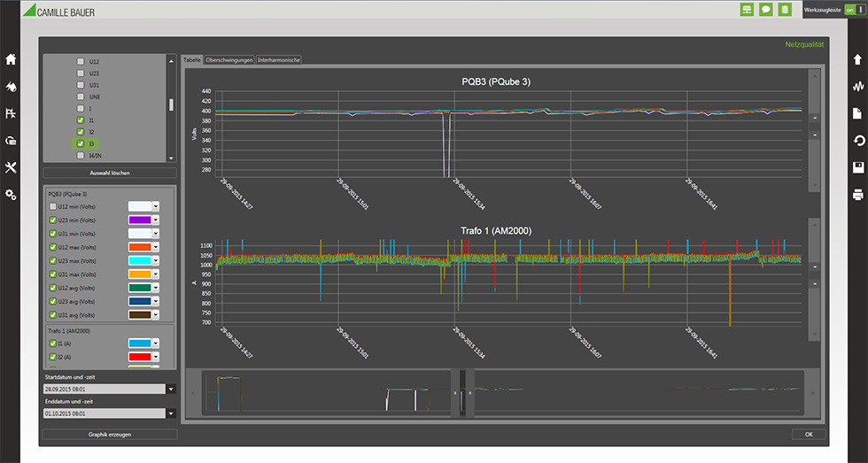The height and width of the screenshot is (463, 868).
Task: Click the green speech bubble icon
Action: coord(765,10)
